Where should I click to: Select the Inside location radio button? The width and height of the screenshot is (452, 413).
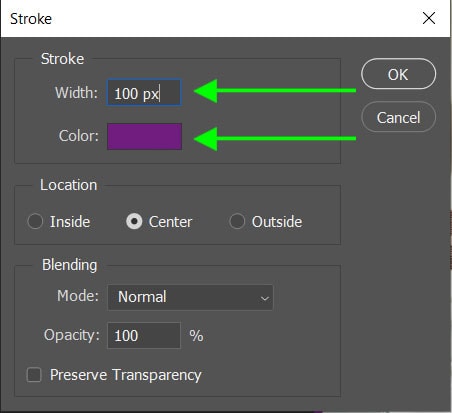35,221
